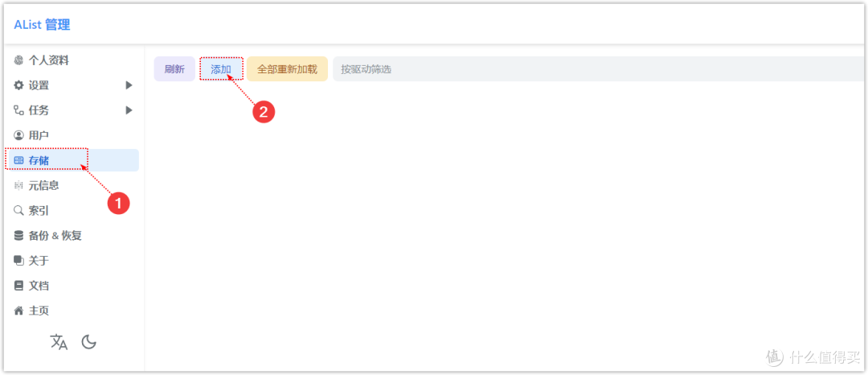
Task: Click the 刷新 button
Action: pos(174,69)
